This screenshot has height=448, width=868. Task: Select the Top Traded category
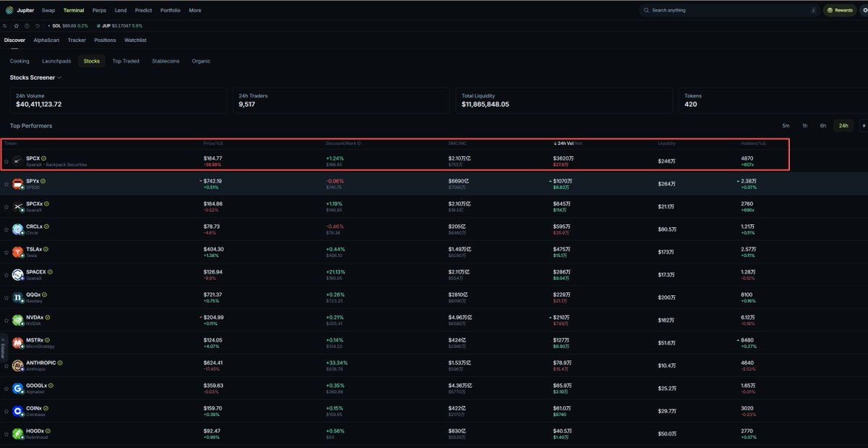126,62
